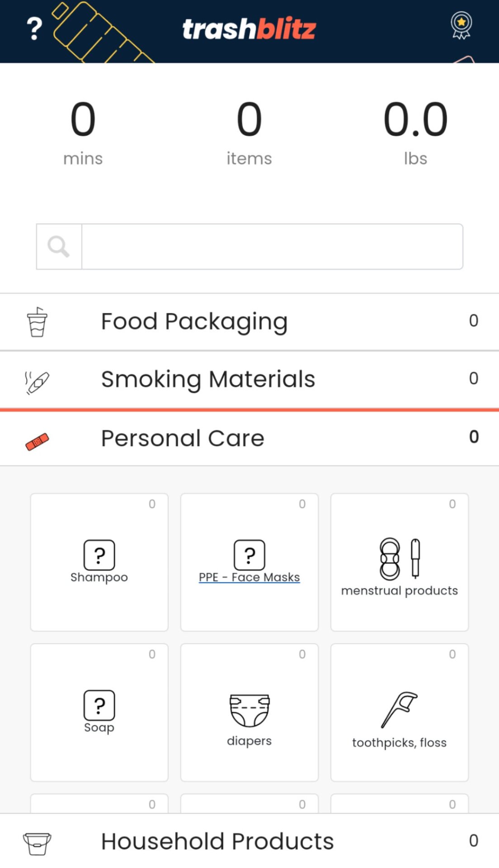Expand the Food Packaging category
This screenshot has height=868, width=499.
tap(194, 321)
